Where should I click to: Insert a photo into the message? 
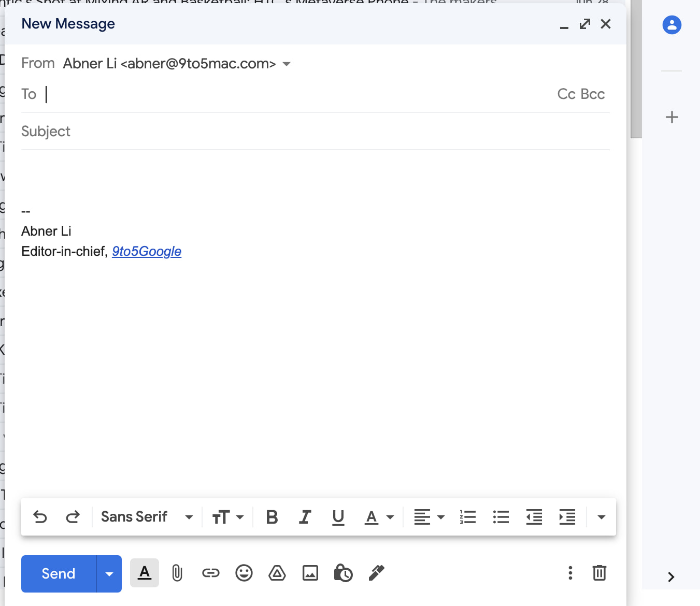click(x=310, y=573)
